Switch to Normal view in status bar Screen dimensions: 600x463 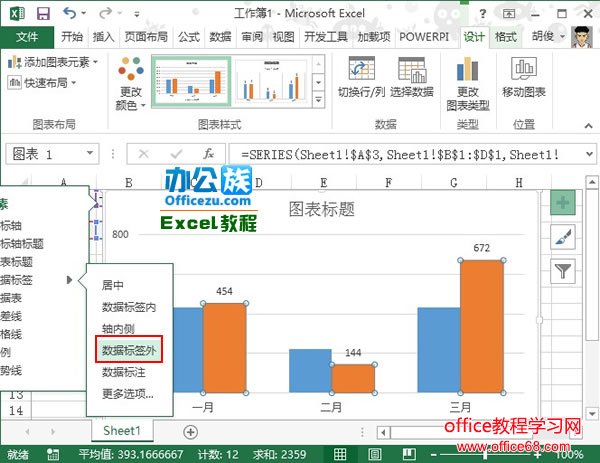pos(340,454)
